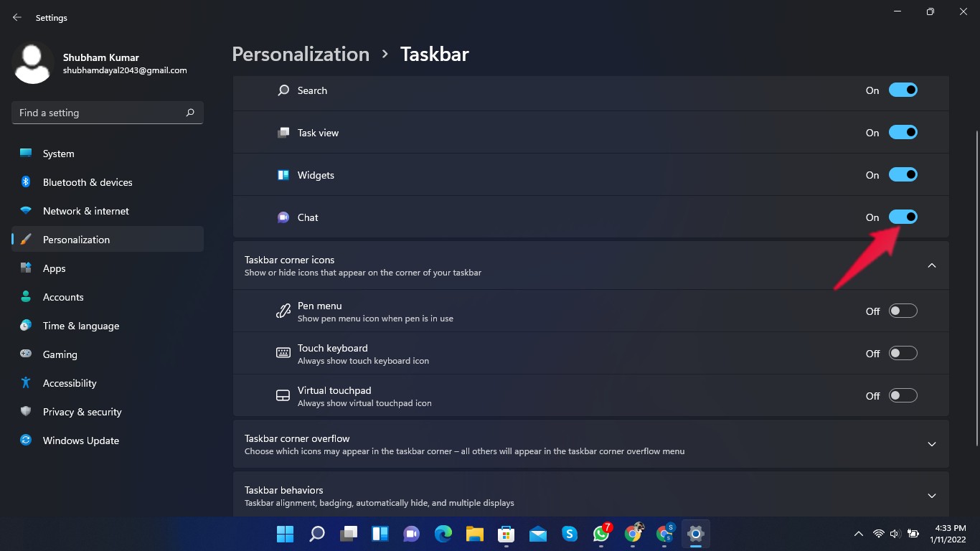Screen dimensions: 980x551
Task: Open Microsoft Store from the taskbar
Action: (x=507, y=534)
